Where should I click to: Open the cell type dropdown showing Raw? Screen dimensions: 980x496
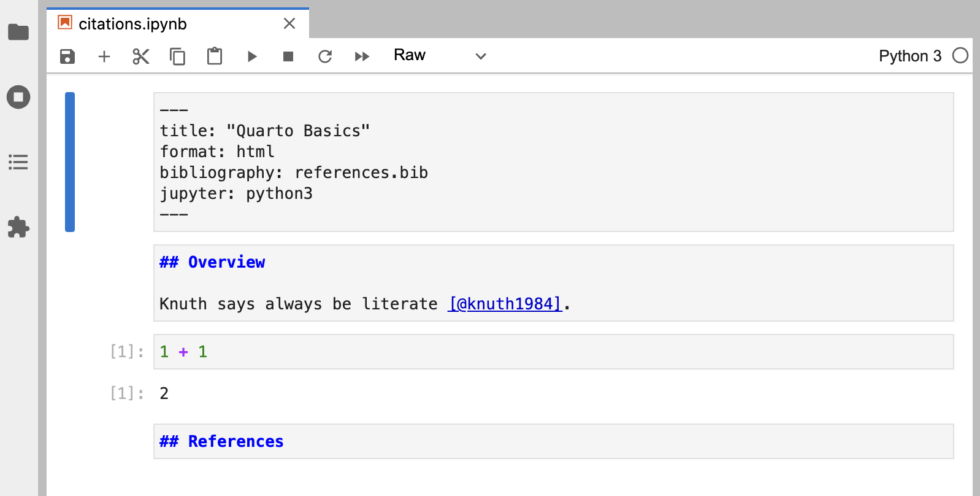point(439,56)
